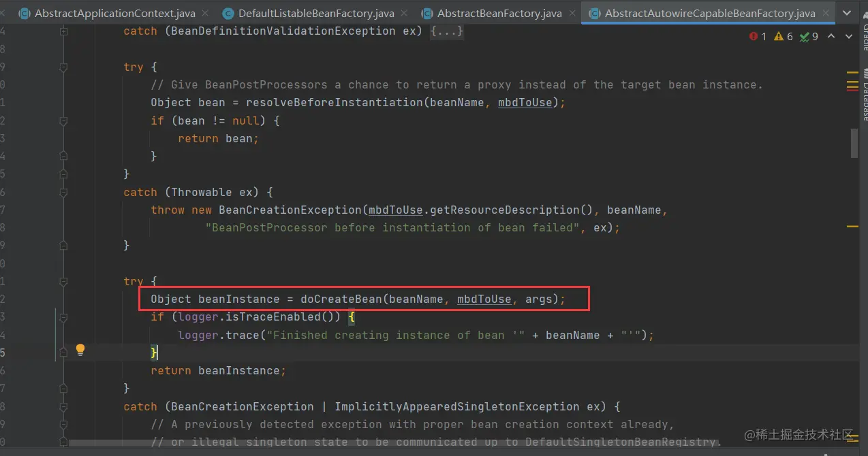The image size is (868, 456).
Task: Click the editor horizontal scrollbar
Action: coord(395,443)
